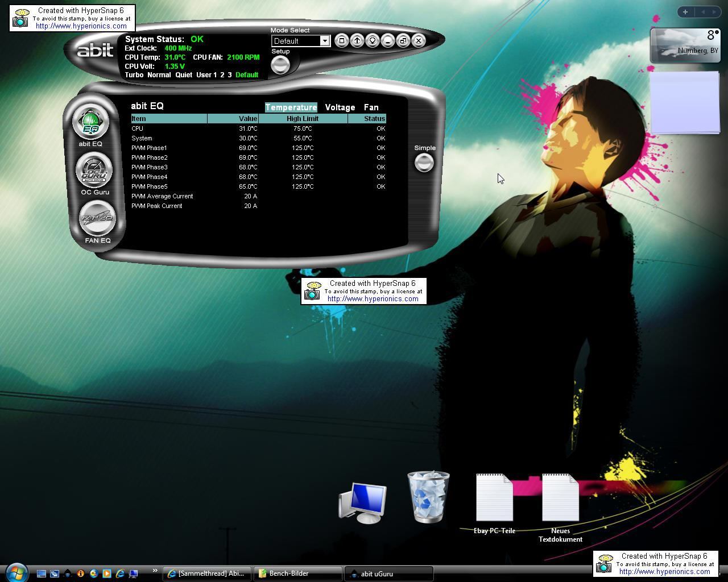The height and width of the screenshot is (582, 728).
Task: Select the Default profile
Action: pos(247,75)
